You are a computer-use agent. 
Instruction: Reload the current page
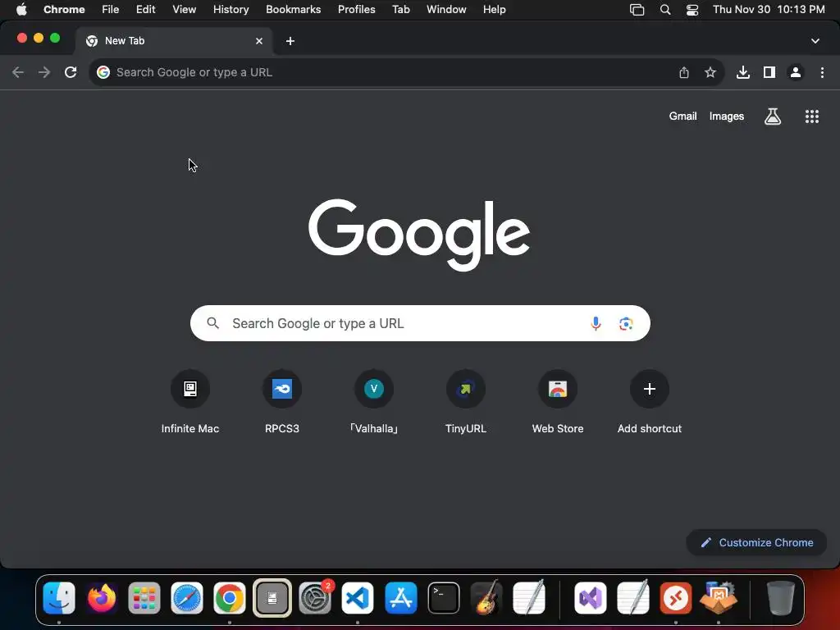point(71,72)
